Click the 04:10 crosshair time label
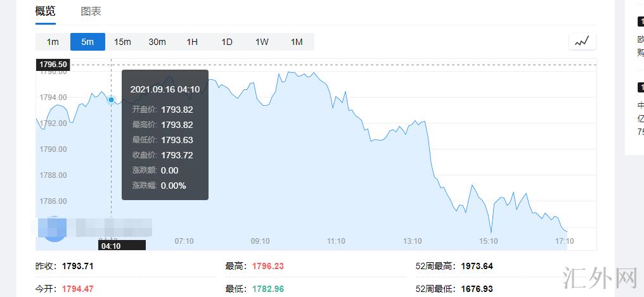Image resolution: width=644 pixels, height=297 pixels. (x=112, y=246)
